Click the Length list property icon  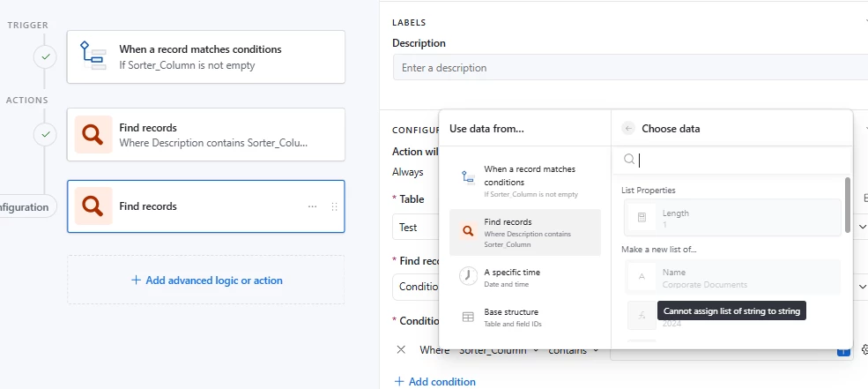tap(642, 217)
